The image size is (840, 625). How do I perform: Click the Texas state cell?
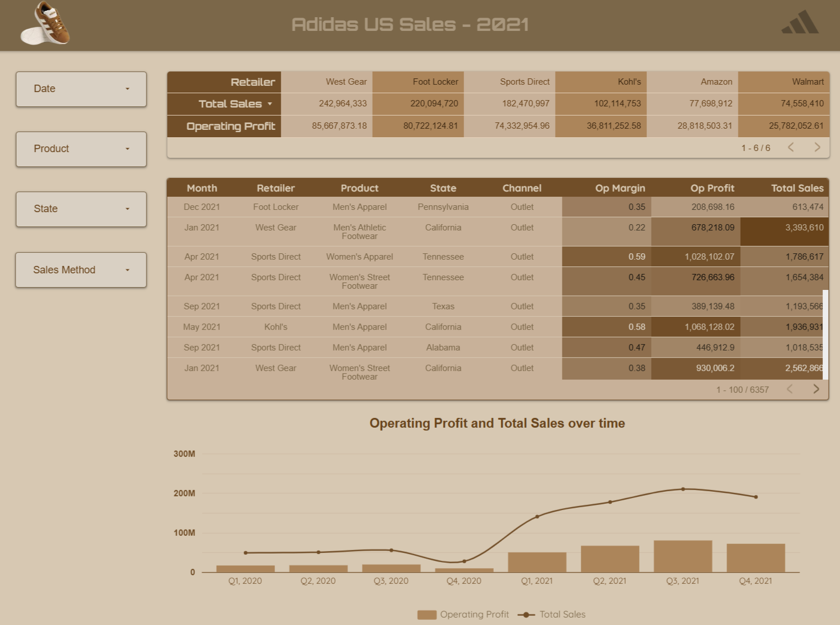pos(443,306)
